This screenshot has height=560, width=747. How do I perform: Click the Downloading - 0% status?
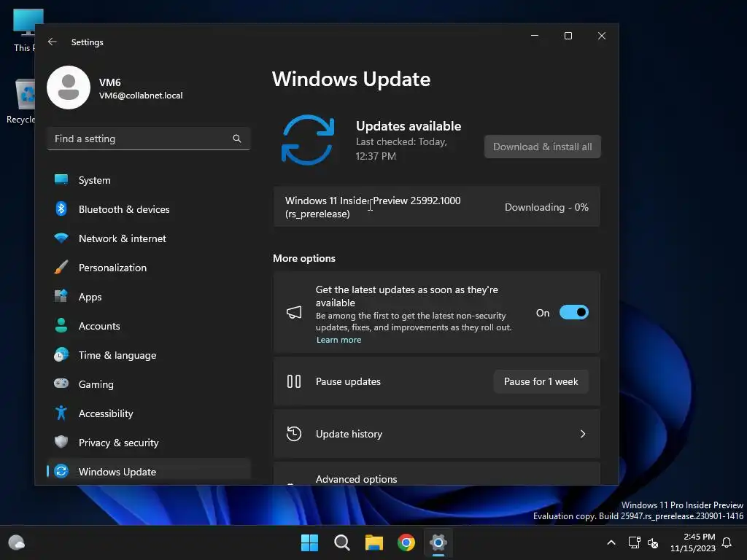[546, 207]
